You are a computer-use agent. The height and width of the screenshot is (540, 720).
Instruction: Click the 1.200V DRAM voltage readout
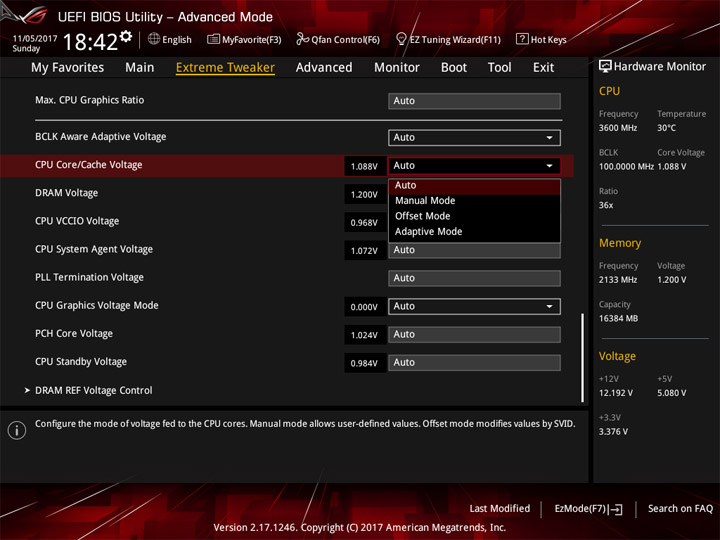[364, 195]
